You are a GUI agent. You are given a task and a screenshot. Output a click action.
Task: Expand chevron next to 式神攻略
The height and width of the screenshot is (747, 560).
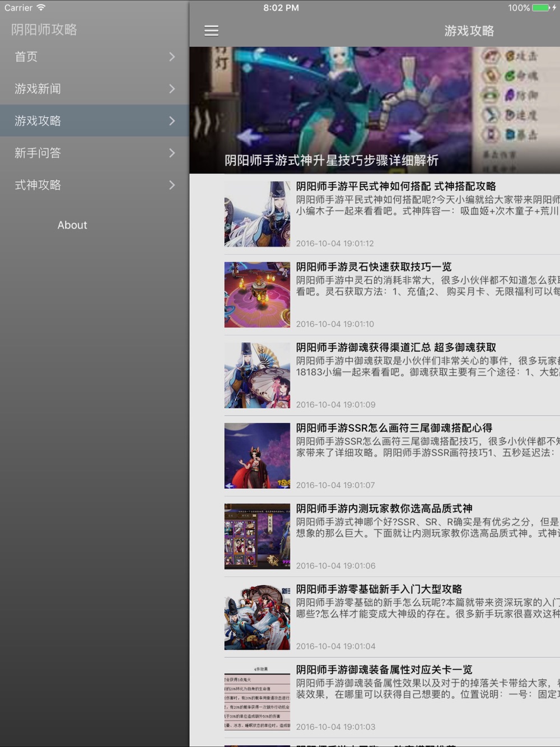click(172, 184)
